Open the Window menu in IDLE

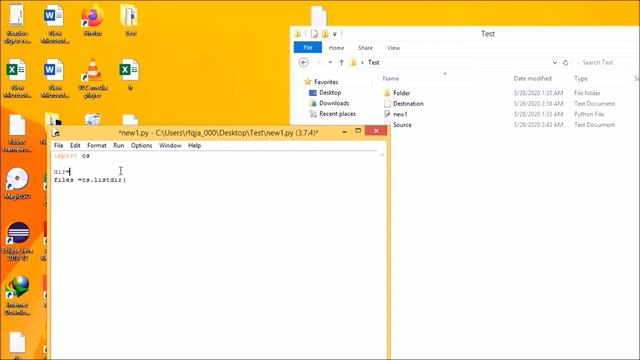(x=170, y=145)
